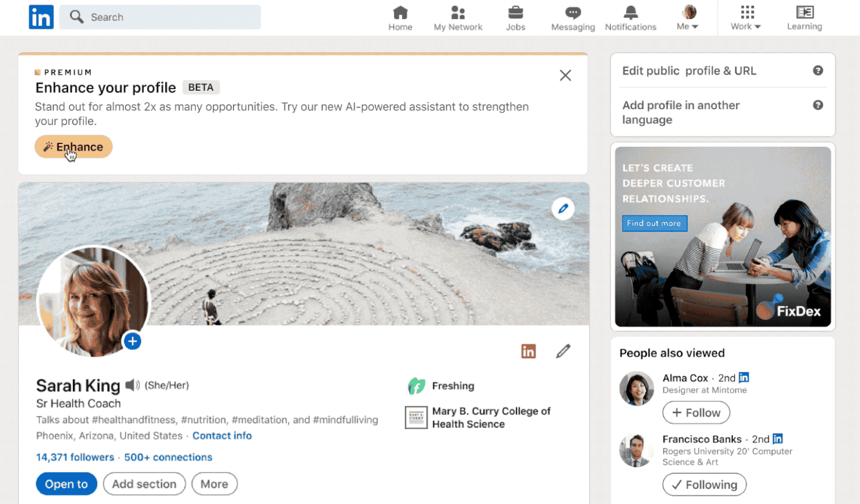Image resolution: width=860 pixels, height=504 pixels.
Task: Edit the cover photo with the pencil icon
Action: (562, 209)
